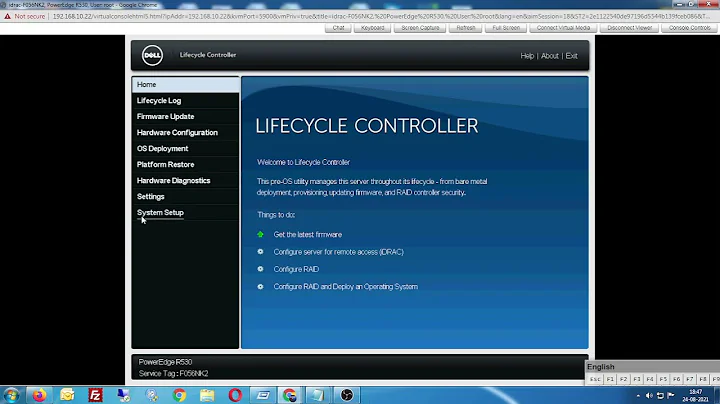Click the Dell logo in the header
This screenshot has height=404, width=720.
pos(152,56)
